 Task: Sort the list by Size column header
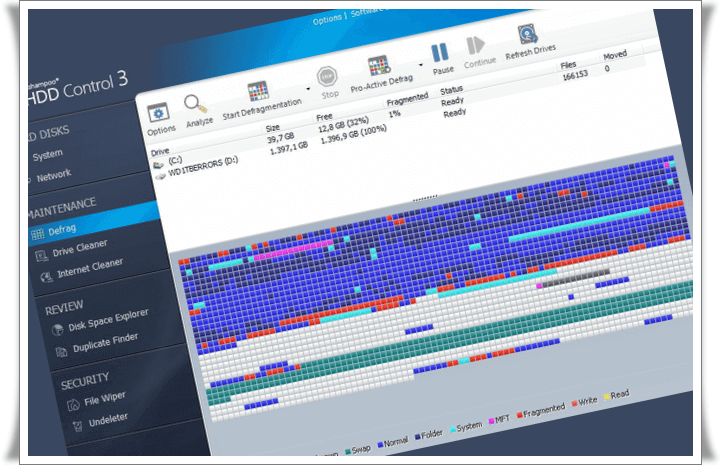click(272, 128)
